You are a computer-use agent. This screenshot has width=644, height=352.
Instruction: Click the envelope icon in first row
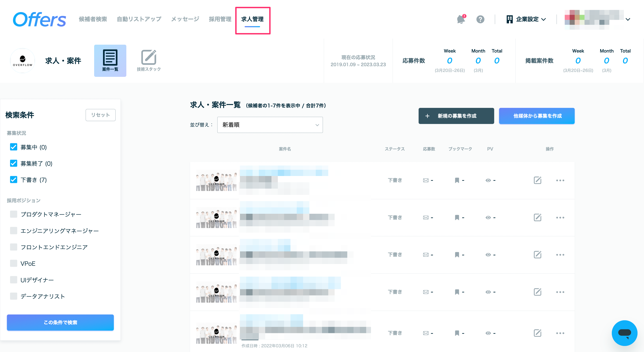[x=426, y=180]
